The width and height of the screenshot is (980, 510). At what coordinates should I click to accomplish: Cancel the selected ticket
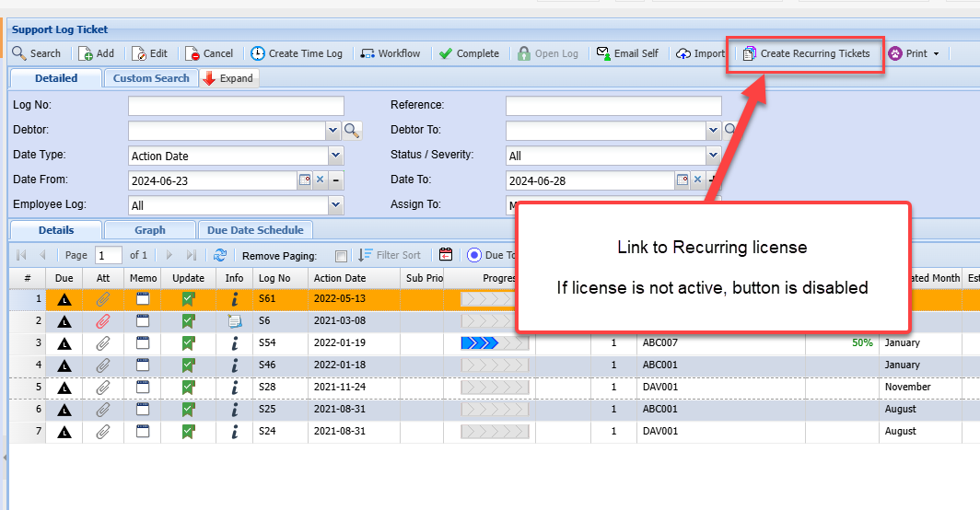pyautogui.click(x=209, y=53)
